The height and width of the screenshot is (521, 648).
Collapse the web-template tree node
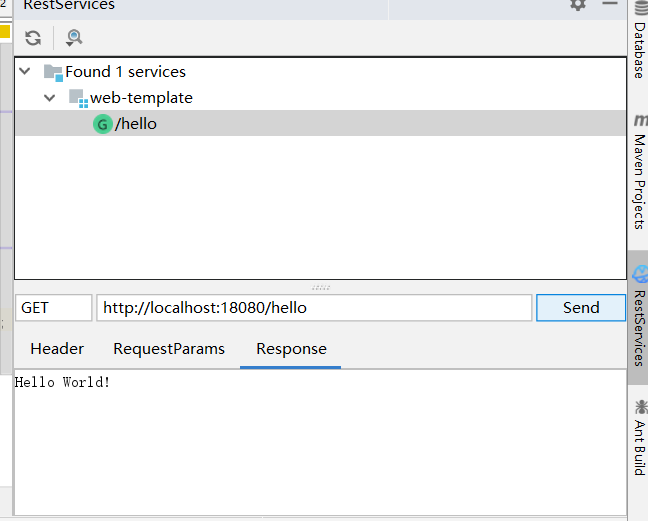50,98
